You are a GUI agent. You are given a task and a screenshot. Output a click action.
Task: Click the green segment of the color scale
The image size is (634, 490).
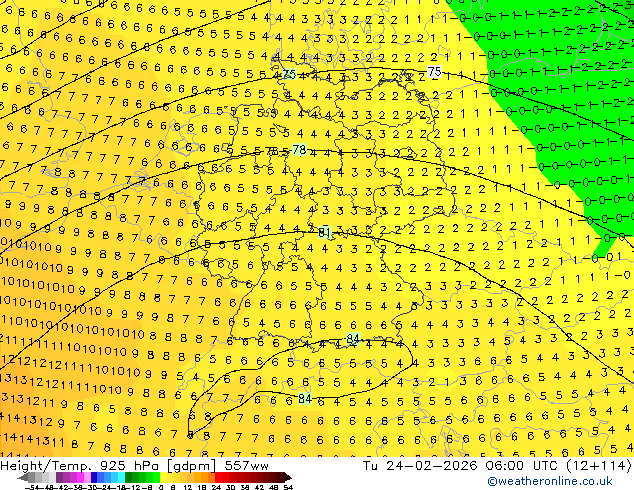click(140, 477)
